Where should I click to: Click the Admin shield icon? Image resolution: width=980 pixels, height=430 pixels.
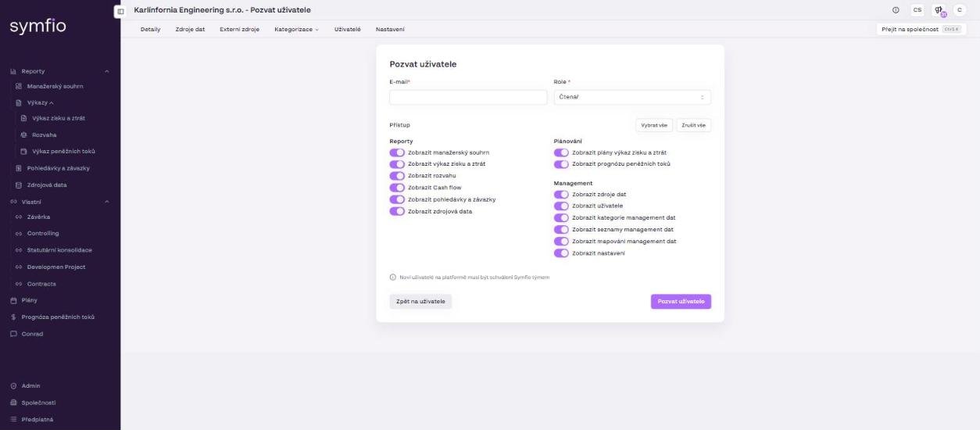(x=13, y=385)
